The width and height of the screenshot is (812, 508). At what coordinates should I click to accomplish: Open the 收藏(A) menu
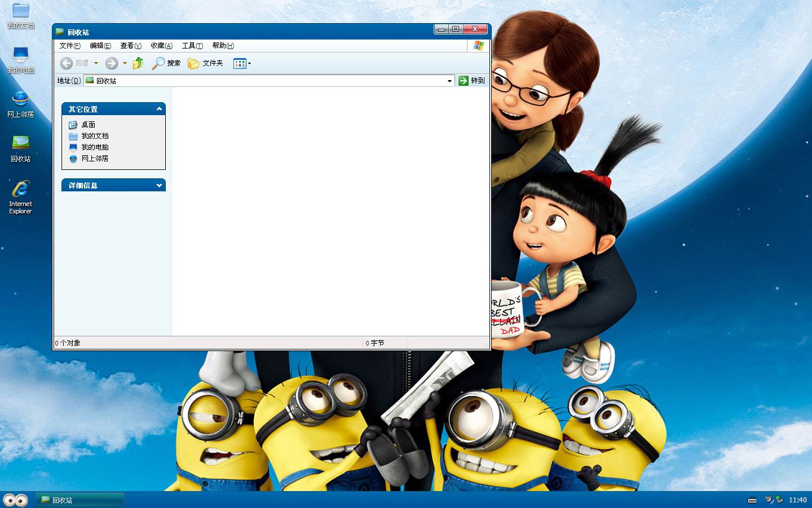(161, 46)
